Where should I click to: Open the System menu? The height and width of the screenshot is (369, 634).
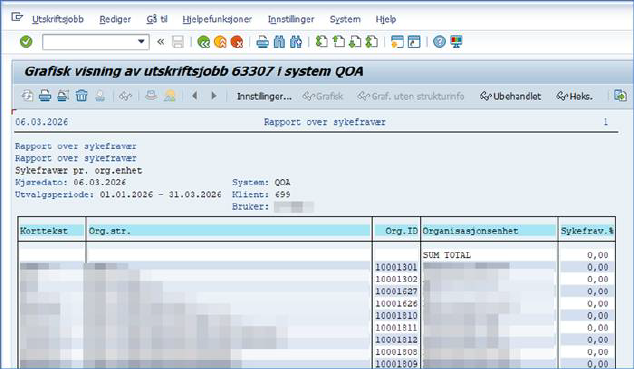point(345,19)
